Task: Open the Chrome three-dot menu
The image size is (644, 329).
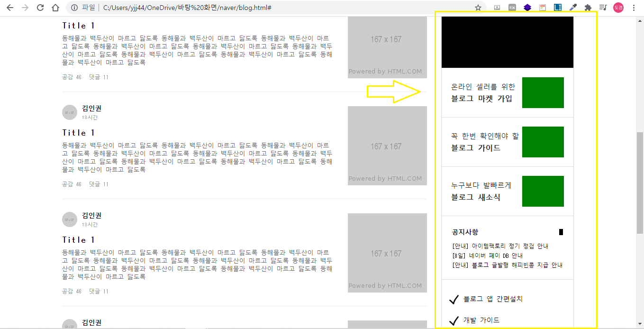Action: tap(634, 8)
